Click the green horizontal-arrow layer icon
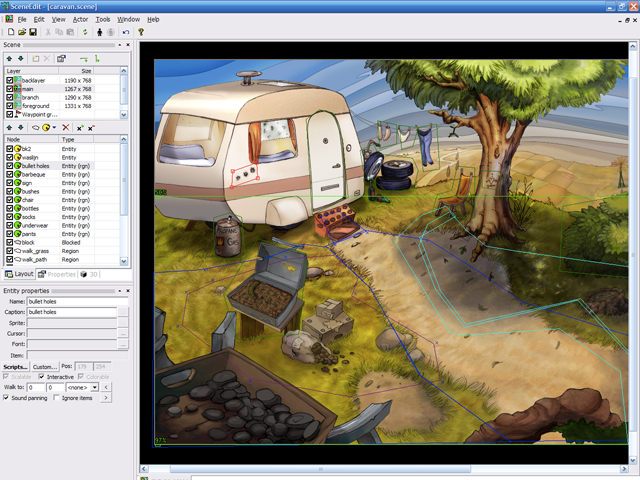Viewport: 640px width, 480px height. pos(84,59)
